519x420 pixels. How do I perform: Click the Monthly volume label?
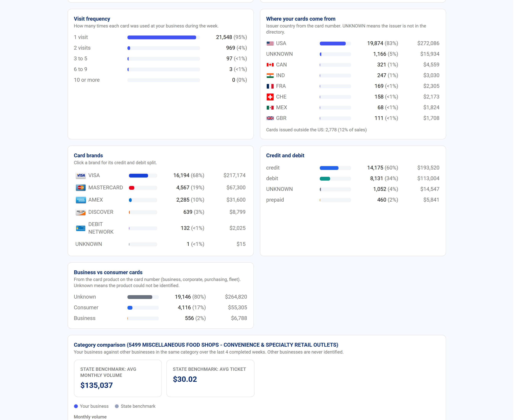click(x=90, y=417)
